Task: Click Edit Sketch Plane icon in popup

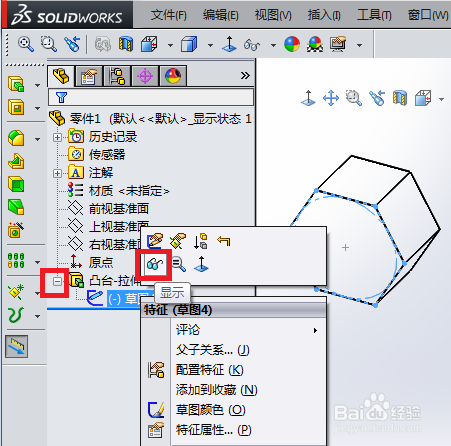Action: (x=178, y=241)
